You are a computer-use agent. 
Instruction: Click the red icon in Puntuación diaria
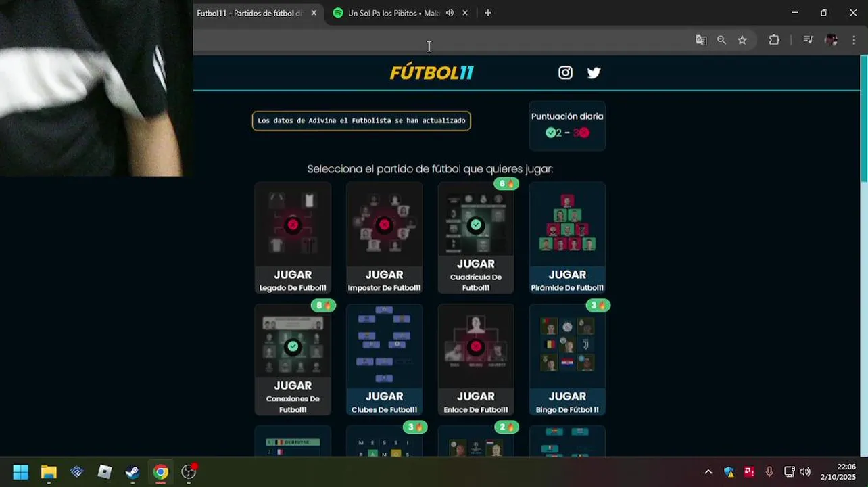tap(584, 133)
